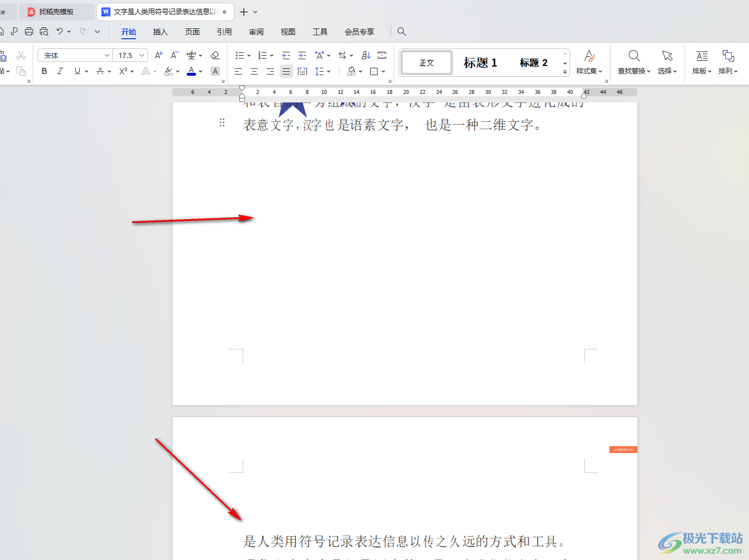
Task: Open Print Preview from quick access toolbar
Action: click(x=44, y=31)
